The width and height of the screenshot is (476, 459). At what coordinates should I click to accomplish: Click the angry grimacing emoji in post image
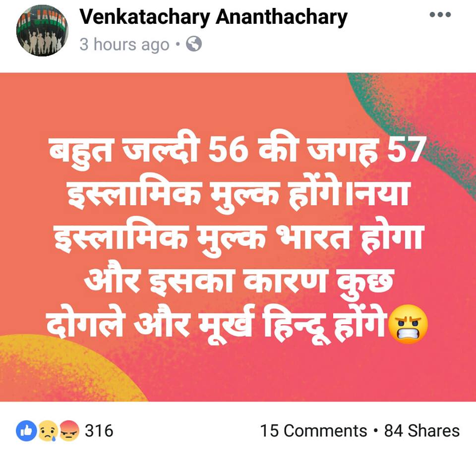[408, 324]
